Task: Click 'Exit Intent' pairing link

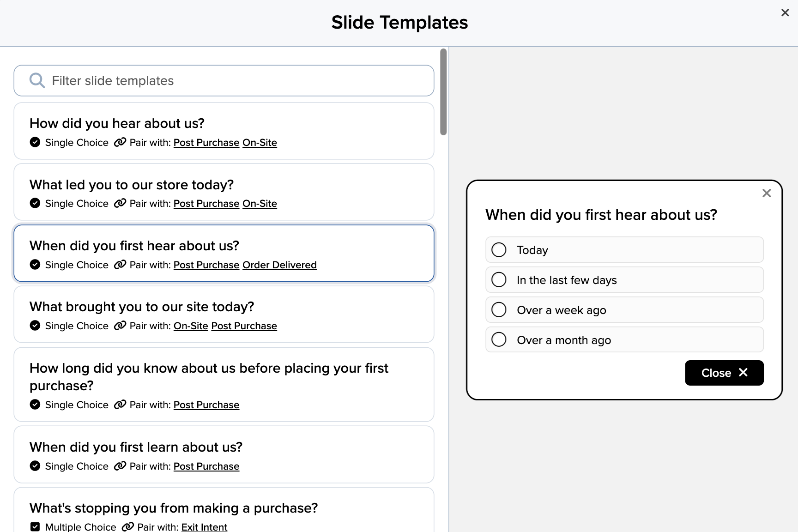Action: (x=204, y=527)
